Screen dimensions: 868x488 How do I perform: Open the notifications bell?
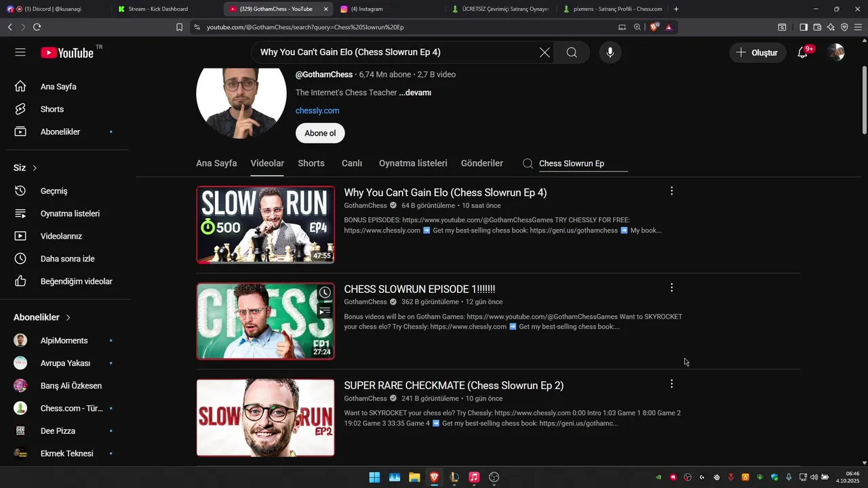coord(803,52)
